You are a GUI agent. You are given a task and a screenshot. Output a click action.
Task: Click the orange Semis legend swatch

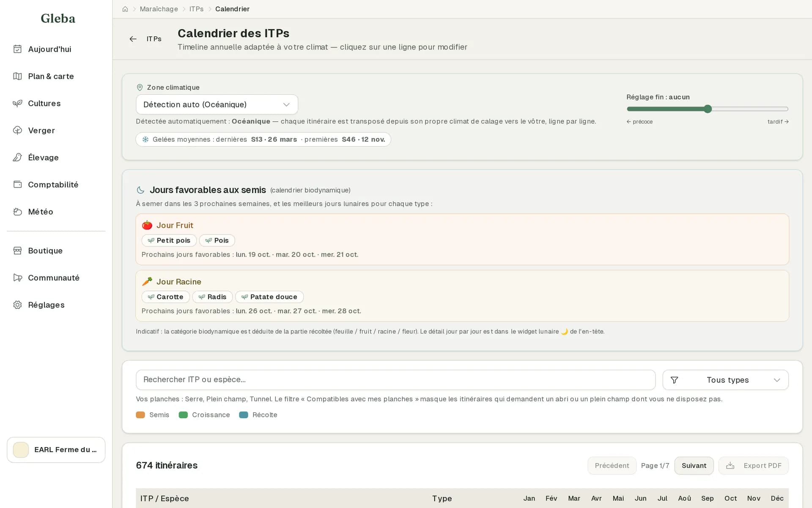140,415
